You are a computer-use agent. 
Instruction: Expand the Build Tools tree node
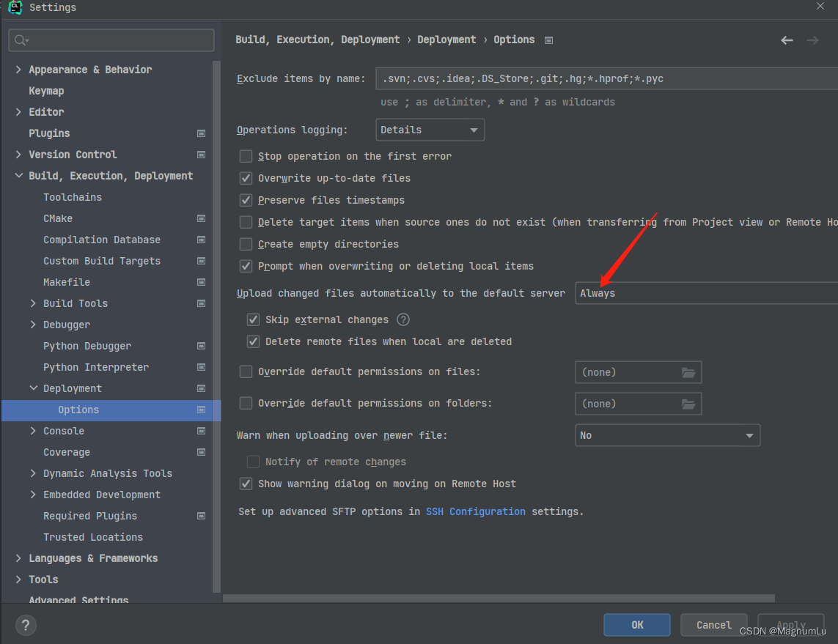(32, 303)
